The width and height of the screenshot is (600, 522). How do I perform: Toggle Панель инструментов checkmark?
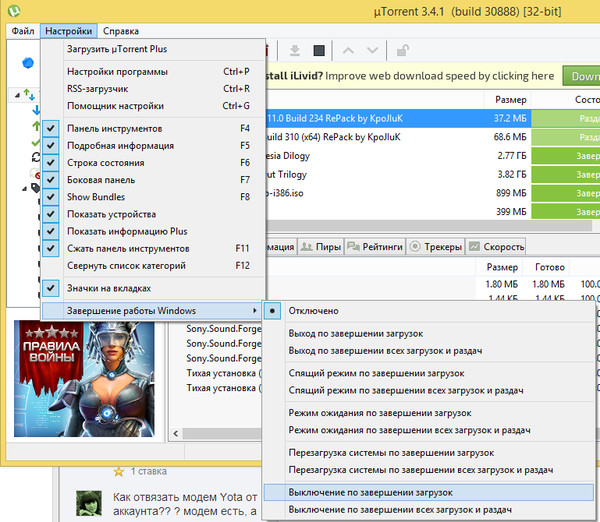51,128
